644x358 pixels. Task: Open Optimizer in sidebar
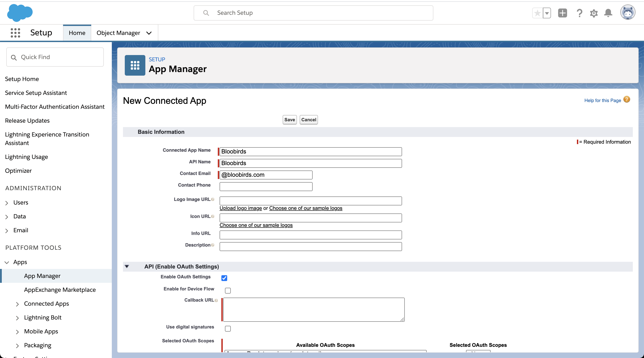[18, 171]
